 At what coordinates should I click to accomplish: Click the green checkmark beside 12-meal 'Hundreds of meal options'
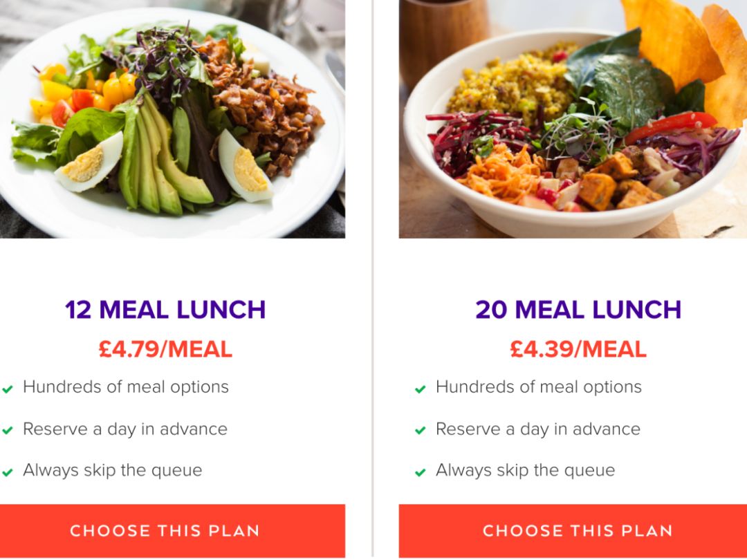pyautogui.click(x=7, y=389)
